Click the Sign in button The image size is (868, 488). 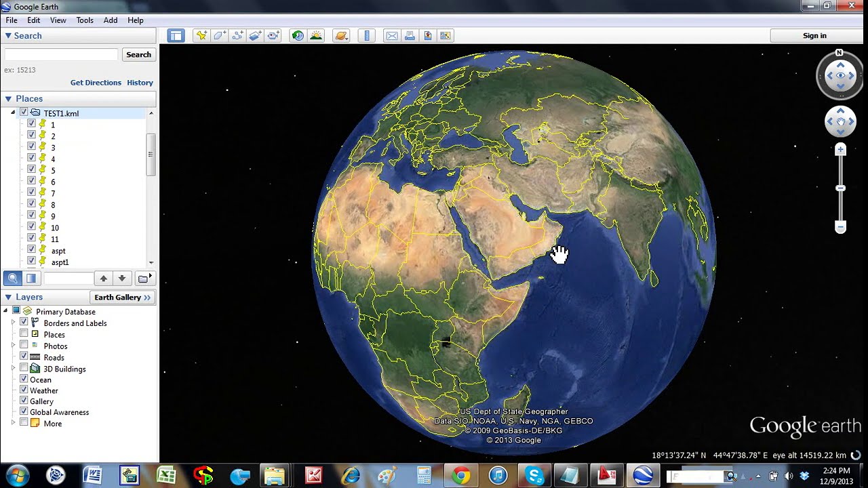[814, 36]
